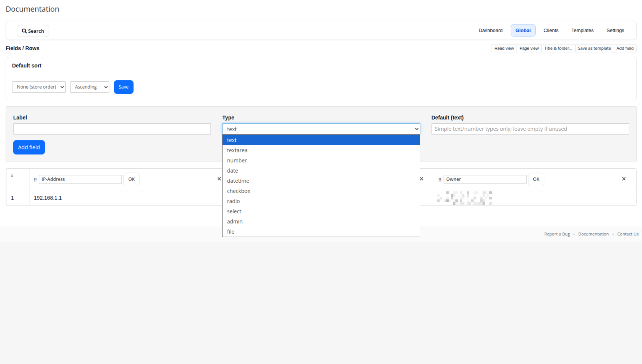Open the 'Save as template' toolbar option
This screenshot has width=642, height=364.
594,48
